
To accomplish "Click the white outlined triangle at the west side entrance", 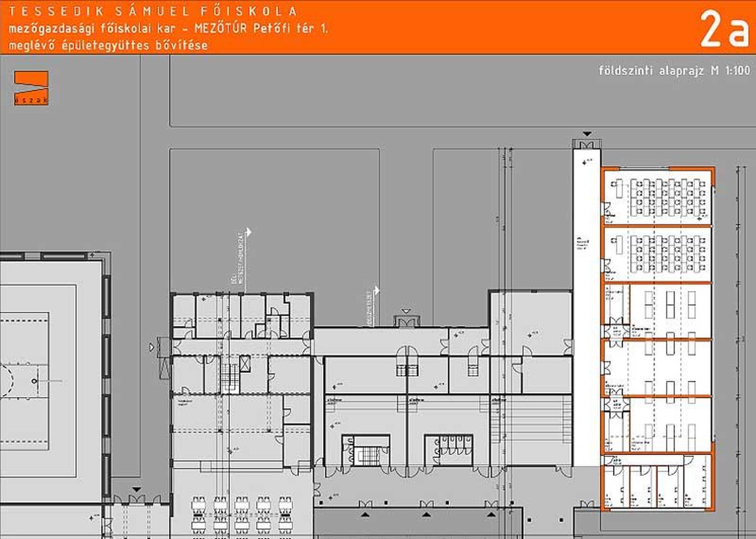I will click(x=152, y=347).
